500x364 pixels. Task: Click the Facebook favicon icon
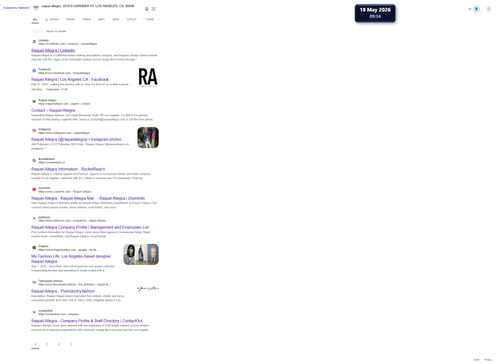tap(34, 71)
